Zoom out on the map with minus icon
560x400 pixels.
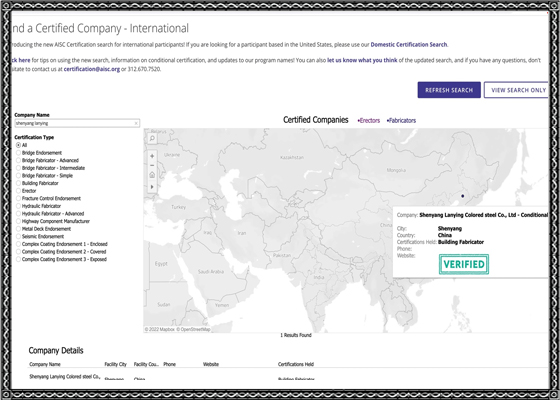pos(152,166)
